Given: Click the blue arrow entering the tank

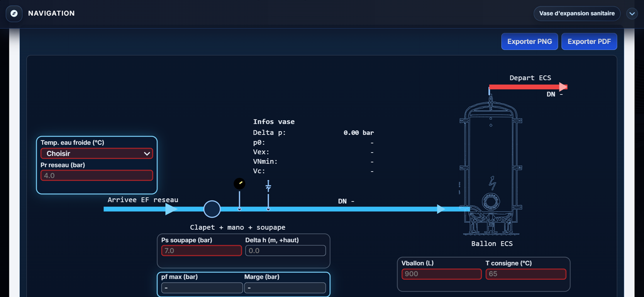Looking at the screenshot, I should click(441, 209).
